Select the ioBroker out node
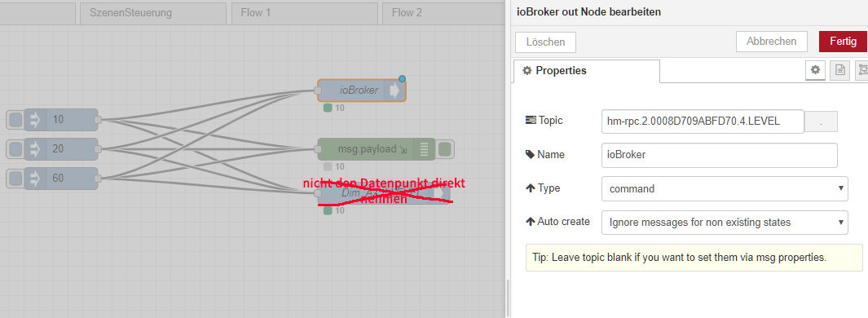The width and height of the screenshot is (868, 318). coord(362,91)
